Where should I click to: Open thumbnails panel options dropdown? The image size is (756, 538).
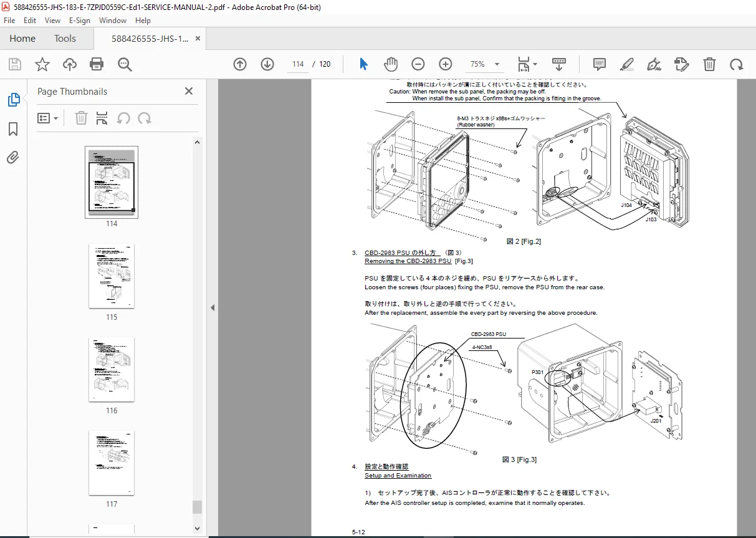48,118
